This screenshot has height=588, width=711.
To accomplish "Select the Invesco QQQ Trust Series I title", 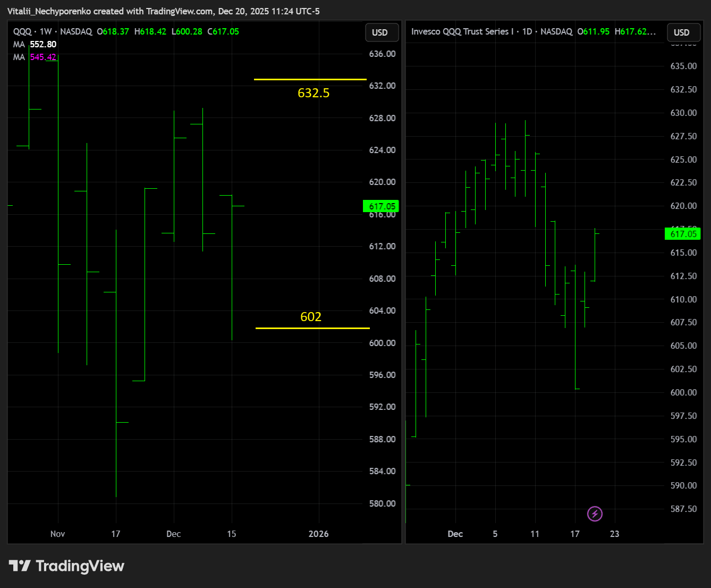I will (462, 31).
